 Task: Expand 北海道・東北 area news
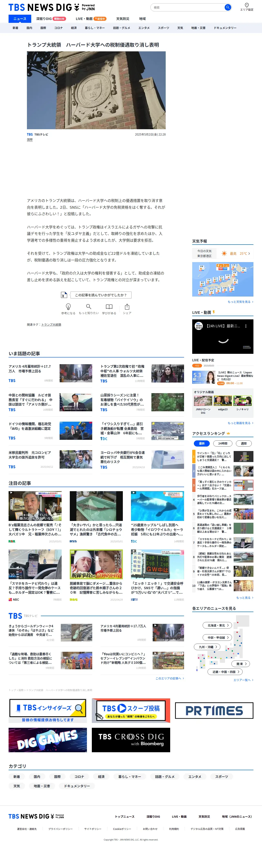tap(217, 625)
